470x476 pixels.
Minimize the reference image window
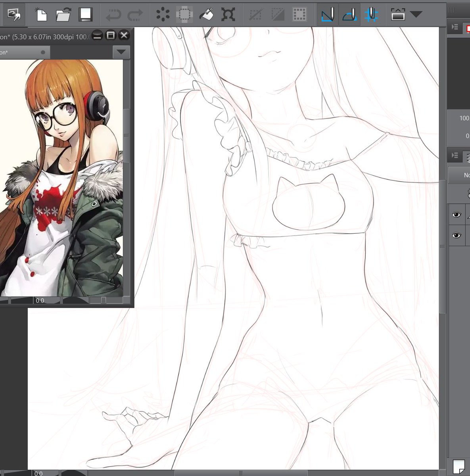click(x=98, y=35)
